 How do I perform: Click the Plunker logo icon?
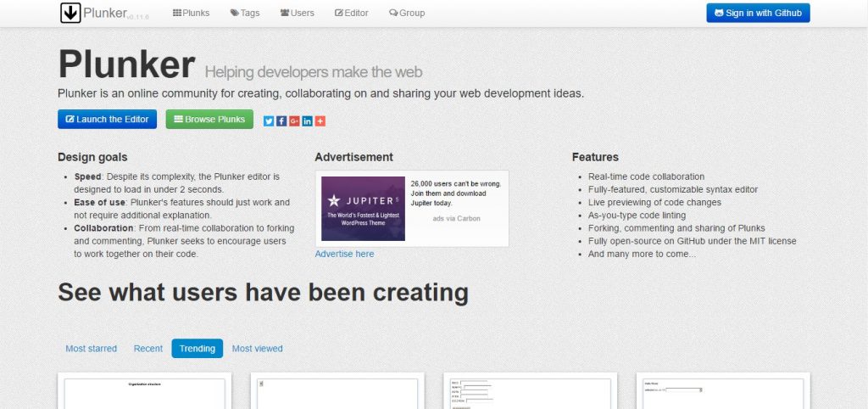click(x=70, y=13)
